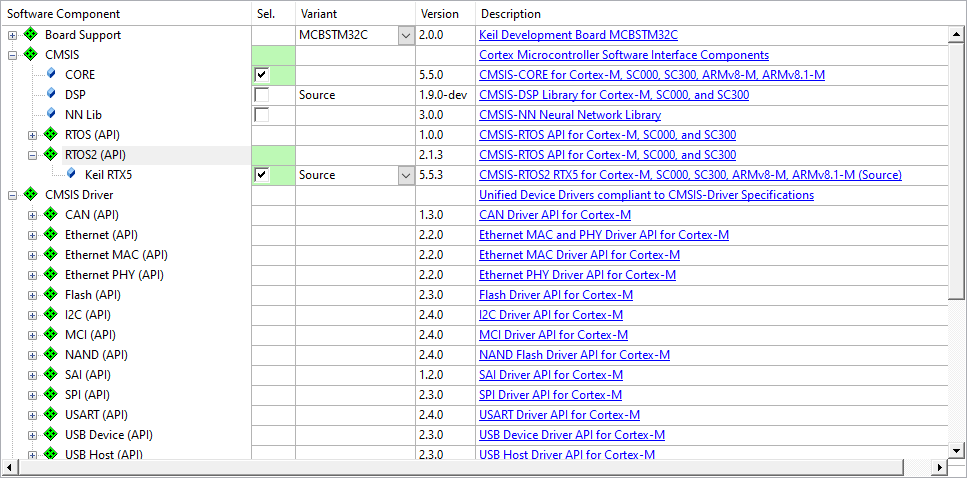Click the green CMSIS component icon

(31, 55)
